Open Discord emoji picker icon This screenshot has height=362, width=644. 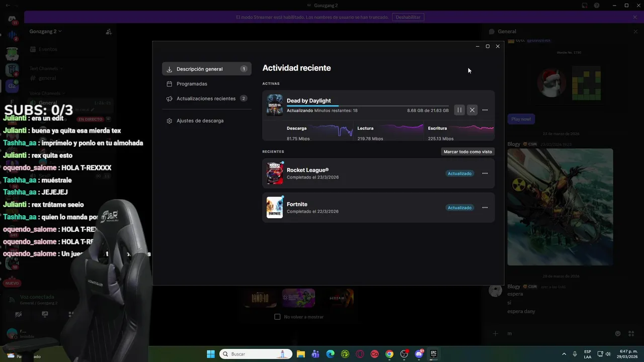click(617, 333)
